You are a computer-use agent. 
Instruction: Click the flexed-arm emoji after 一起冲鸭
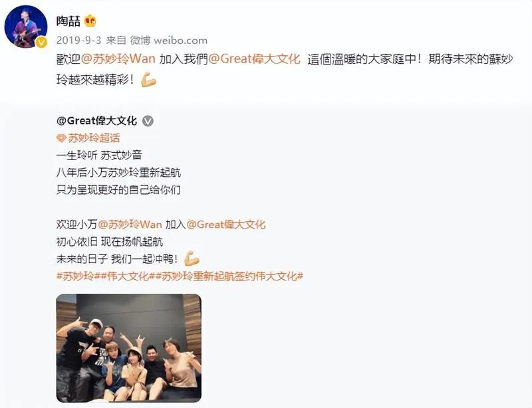click(192, 258)
